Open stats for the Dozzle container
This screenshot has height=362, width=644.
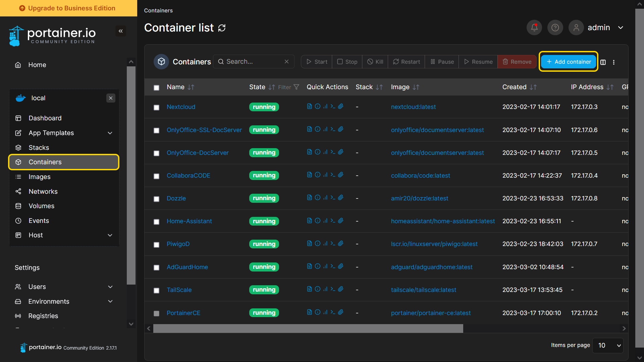pyautogui.click(x=325, y=197)
